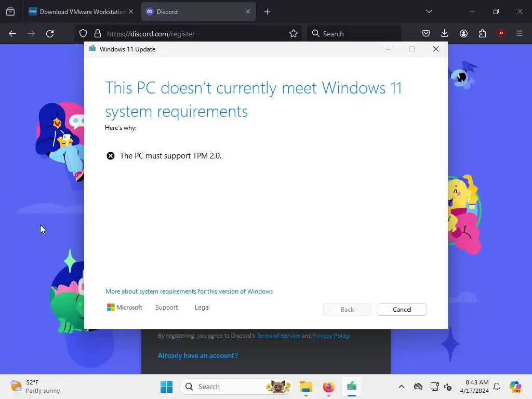The image size is (532, 399).
Task: Open the notification bell
Action: (x=497, y=387)
